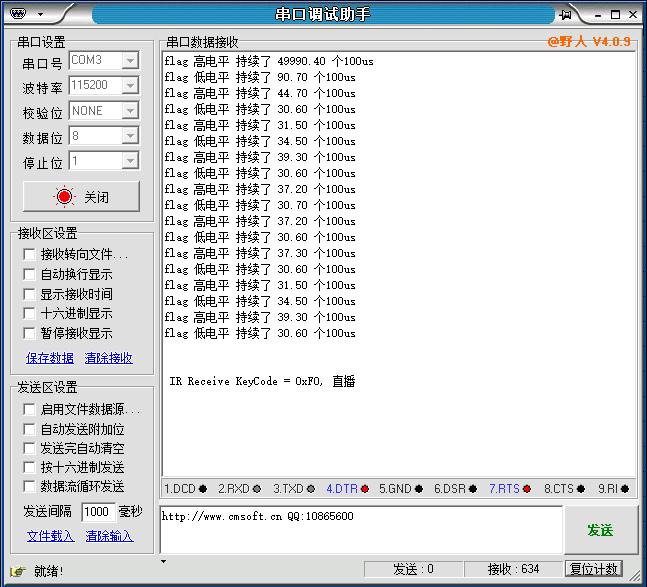This screenshot has height=587, width=647.
Task: Enable 自动换行显示 checkbox
Action: [x=29, y=274]
